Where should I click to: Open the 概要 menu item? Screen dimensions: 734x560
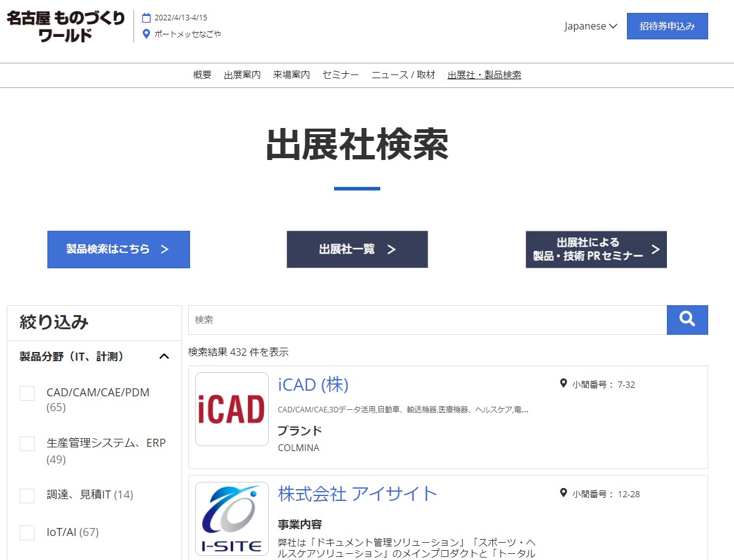pos(202,75)
